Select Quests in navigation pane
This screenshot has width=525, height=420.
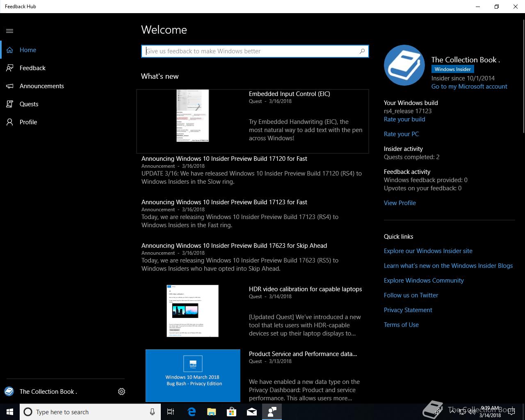(66, 104)
